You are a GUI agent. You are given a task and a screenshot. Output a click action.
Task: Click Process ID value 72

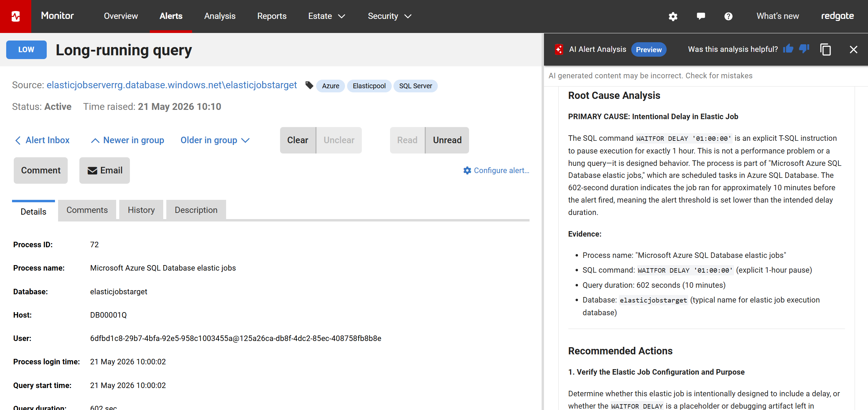94,244
